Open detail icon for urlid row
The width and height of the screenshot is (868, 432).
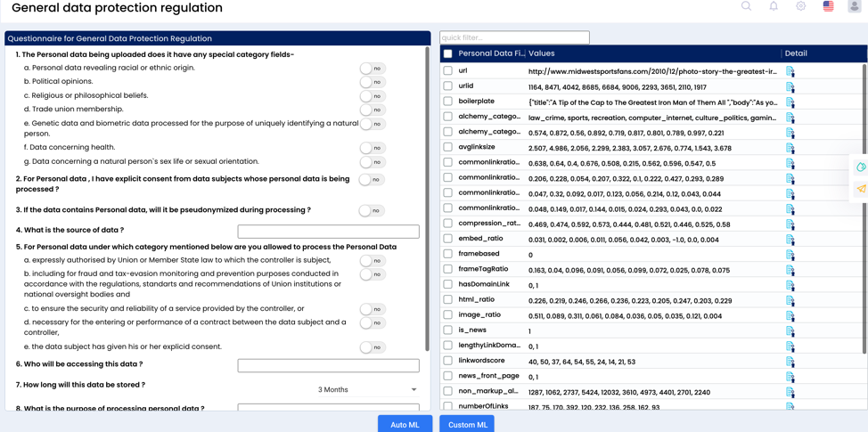(790, 86)
